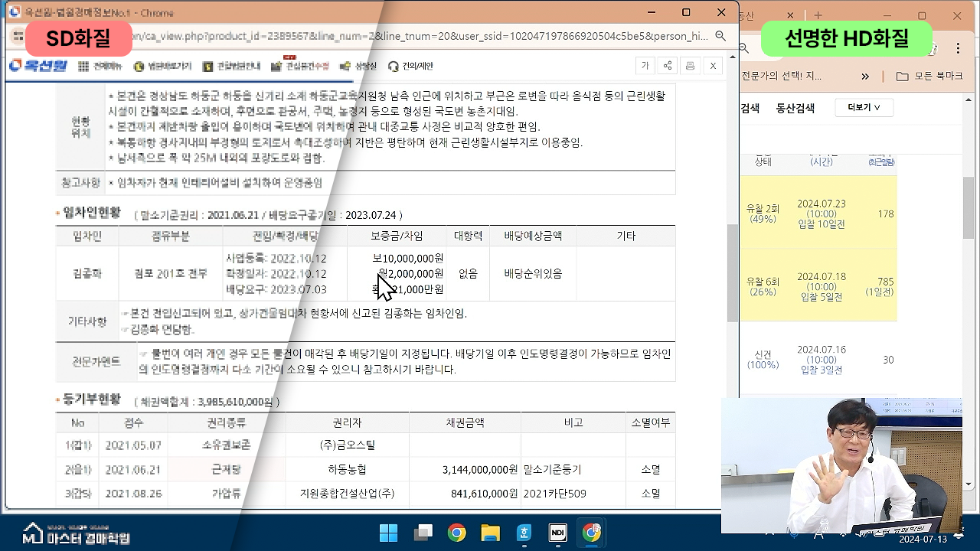Click the 유찰 2회 (49%) status cell
The width and height of the screenshot is (980, 551).
763,214
